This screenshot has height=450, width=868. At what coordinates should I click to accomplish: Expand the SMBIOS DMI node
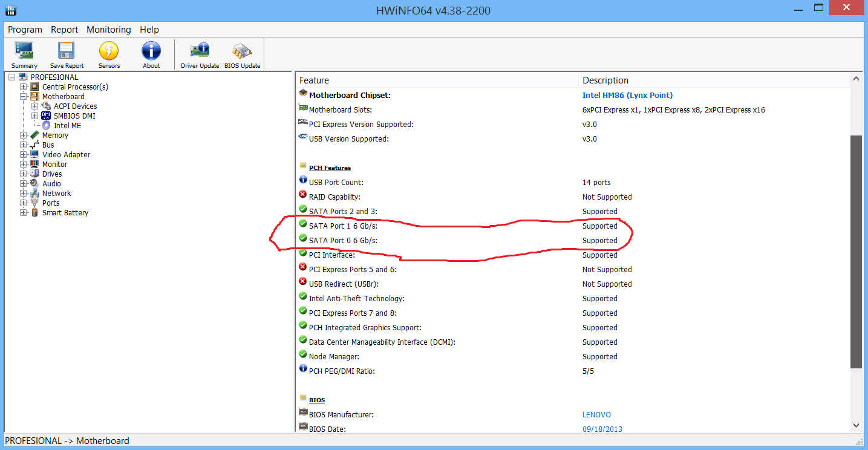35,116
